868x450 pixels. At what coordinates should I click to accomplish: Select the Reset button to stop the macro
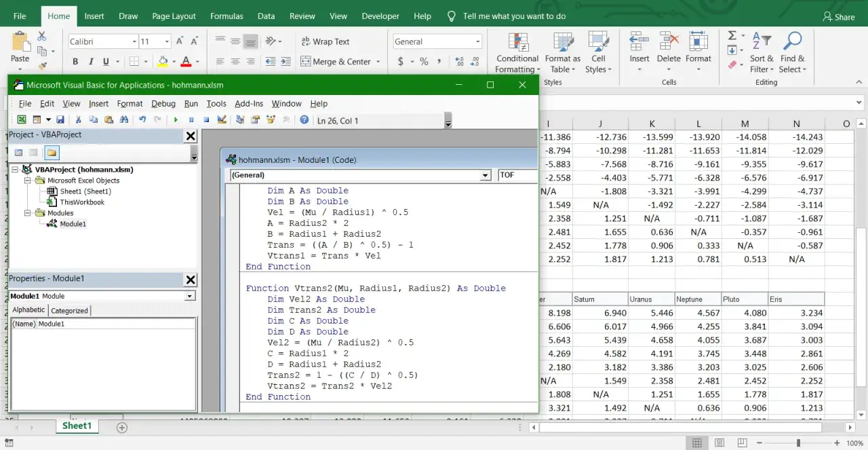pos(208,120)
